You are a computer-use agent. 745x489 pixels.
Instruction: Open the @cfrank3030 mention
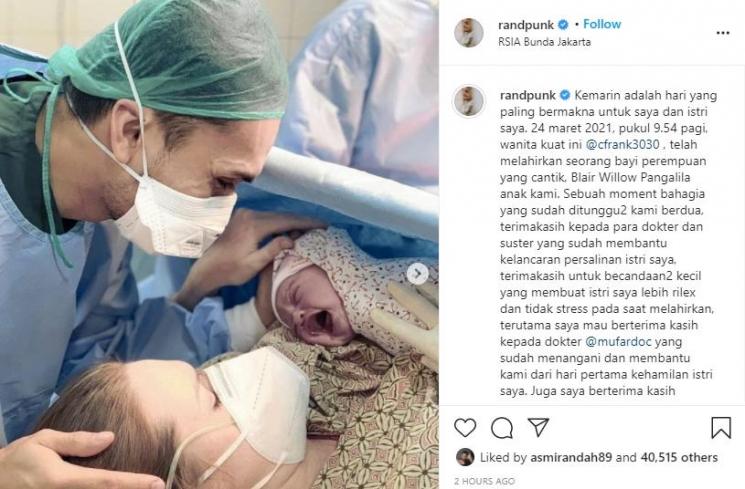[622, 144]
